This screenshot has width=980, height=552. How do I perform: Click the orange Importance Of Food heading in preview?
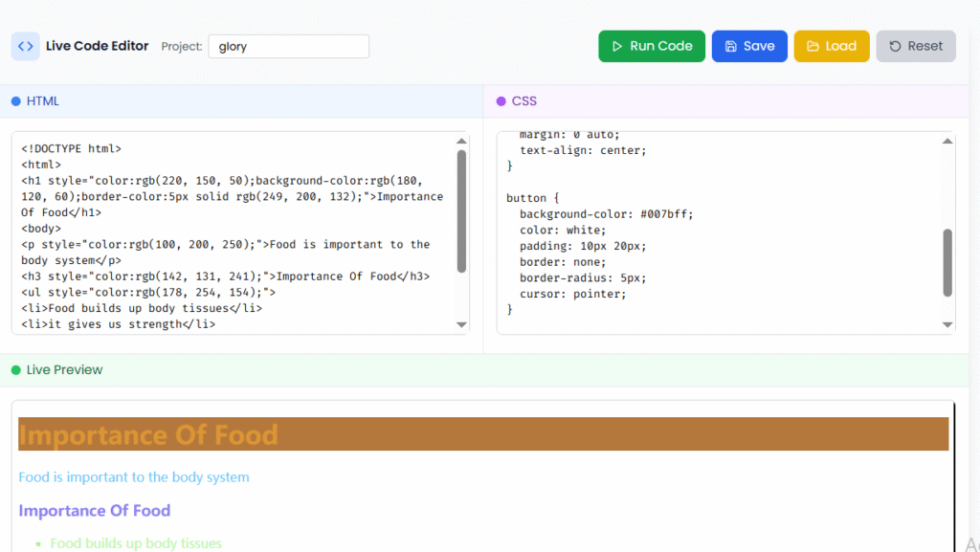pos(148,434)
